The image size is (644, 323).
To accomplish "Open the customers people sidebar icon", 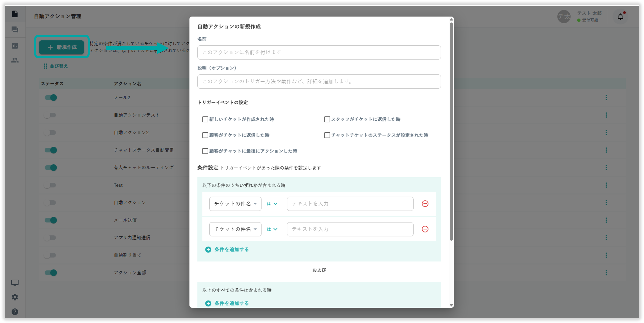I will click(x=15, y=60).
